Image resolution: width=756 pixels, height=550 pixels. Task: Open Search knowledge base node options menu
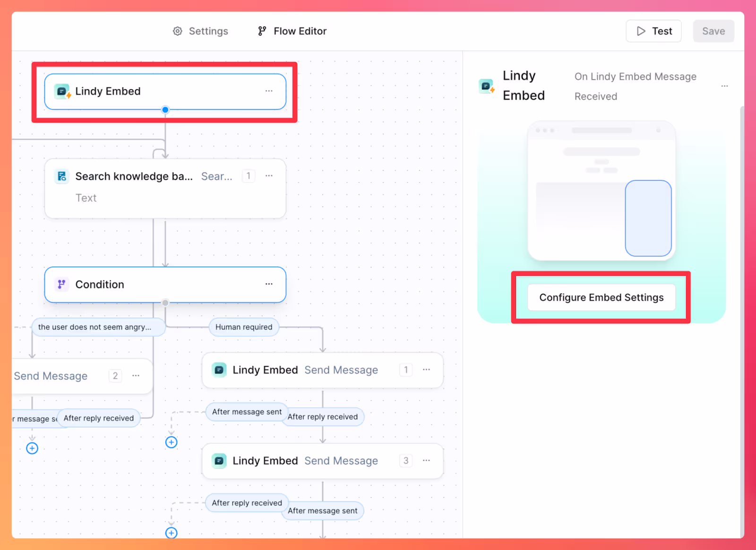coord(269,176)
